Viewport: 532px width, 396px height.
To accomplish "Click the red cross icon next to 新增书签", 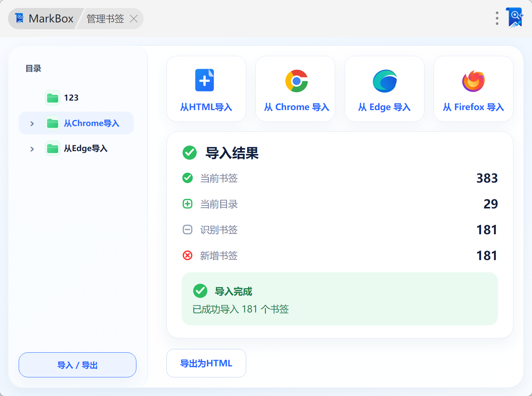I will pos(188,256).
